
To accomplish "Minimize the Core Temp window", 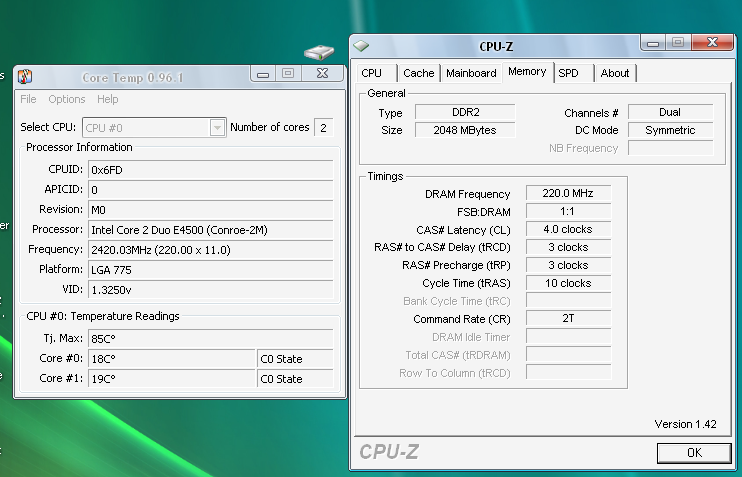I will pyautogui.click(x=263, y=74).
